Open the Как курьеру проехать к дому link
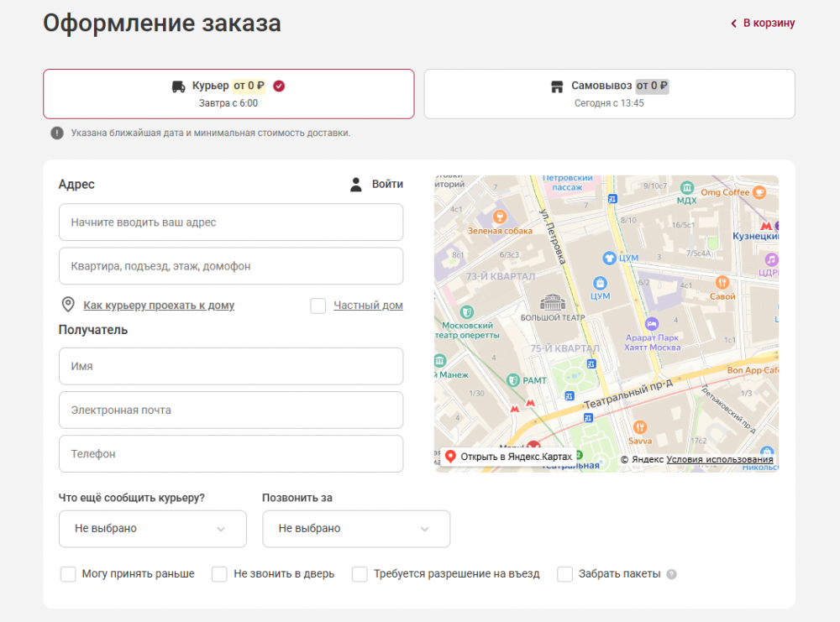The image size is (840, 622). pos(159,305)
